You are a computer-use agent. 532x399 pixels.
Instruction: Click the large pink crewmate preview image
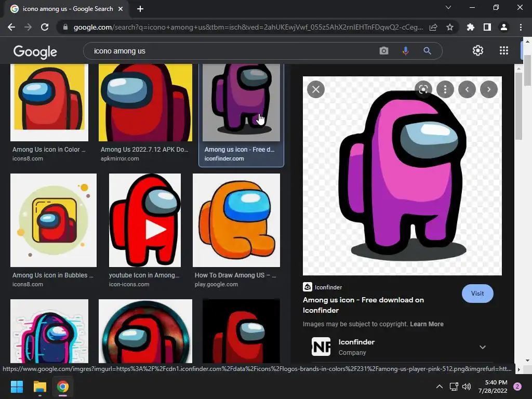point(402,176)
